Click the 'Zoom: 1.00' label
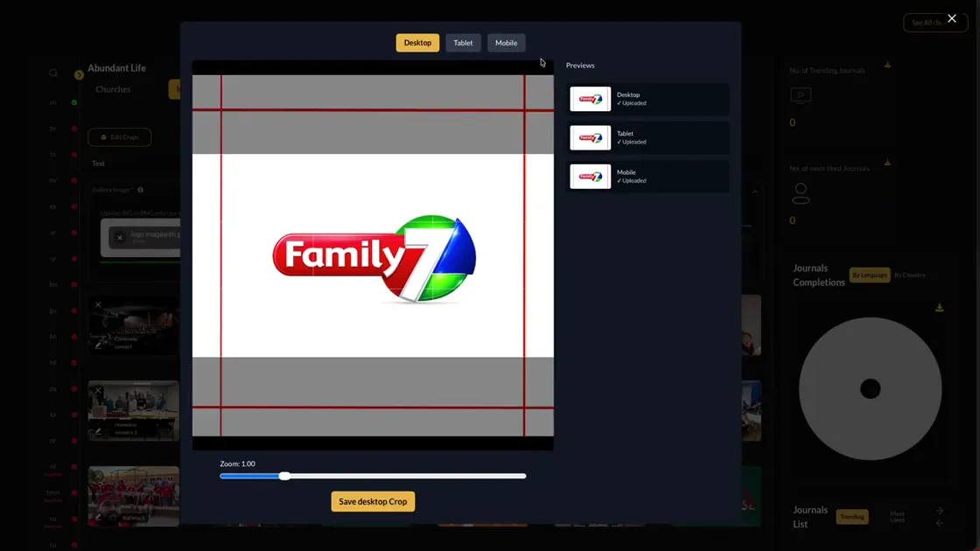Screen dimensions: 980x551 (x=237, y=464)
